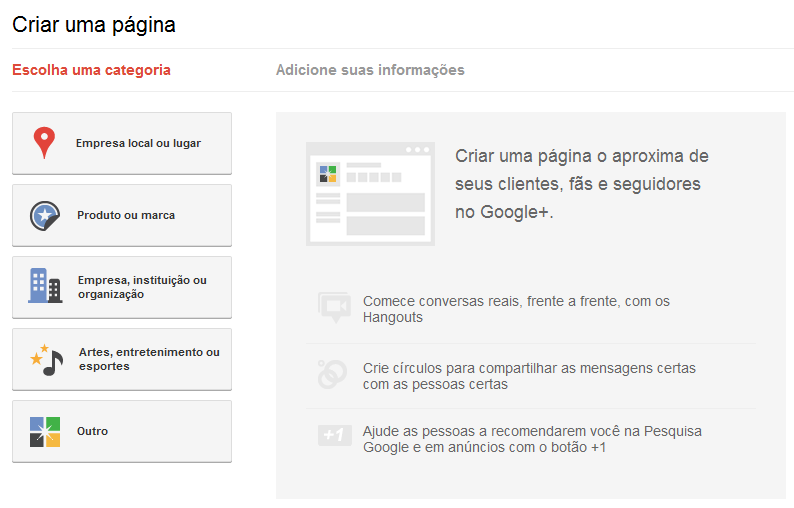Choose the 'Produto ou marca' label
The width and height of the screenshot is (794, 508).
coord(126,215)
